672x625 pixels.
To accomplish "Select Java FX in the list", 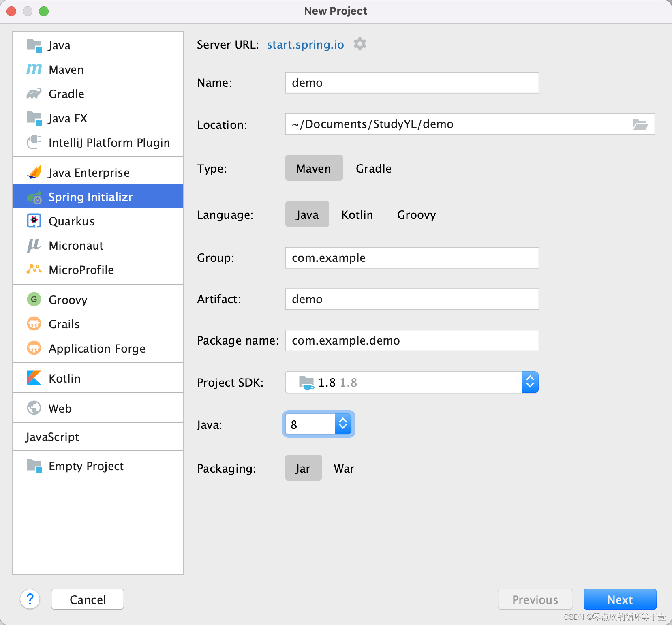I will tap(98, 118).
